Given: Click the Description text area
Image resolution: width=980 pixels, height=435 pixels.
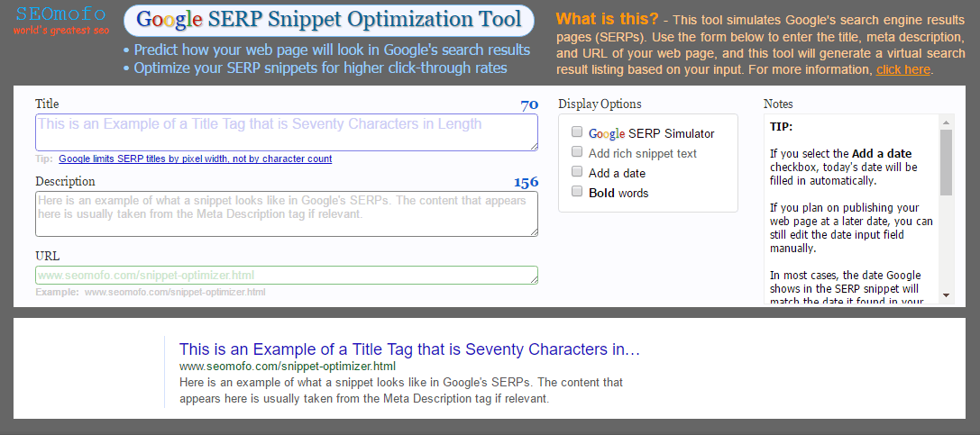Looking at the screenshot, I should (287, 213).
